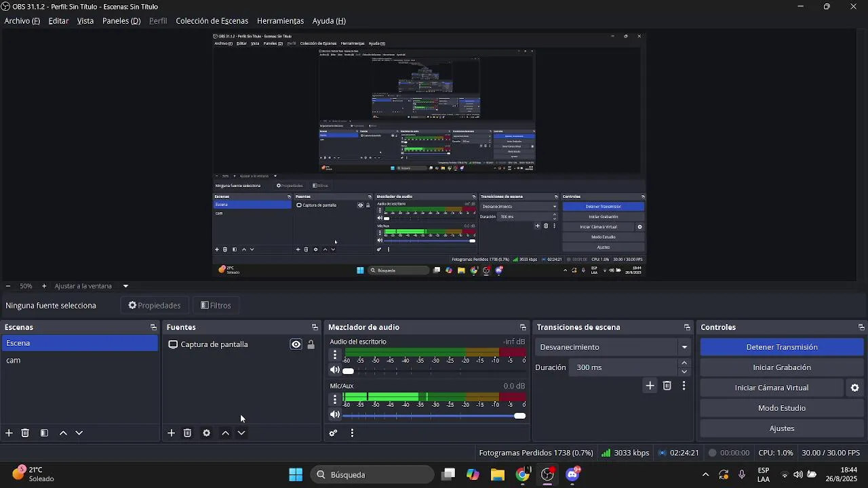Move scene down arrow in Escenas
This screenshot has width=868, height=488.
click(79, 433)
